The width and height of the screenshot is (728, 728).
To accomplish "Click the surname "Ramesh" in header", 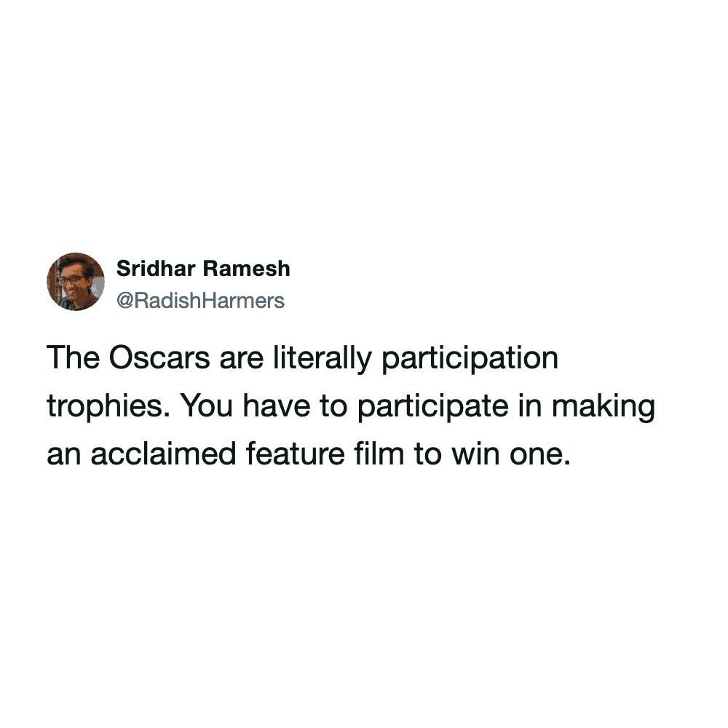I will pos(246,269).
